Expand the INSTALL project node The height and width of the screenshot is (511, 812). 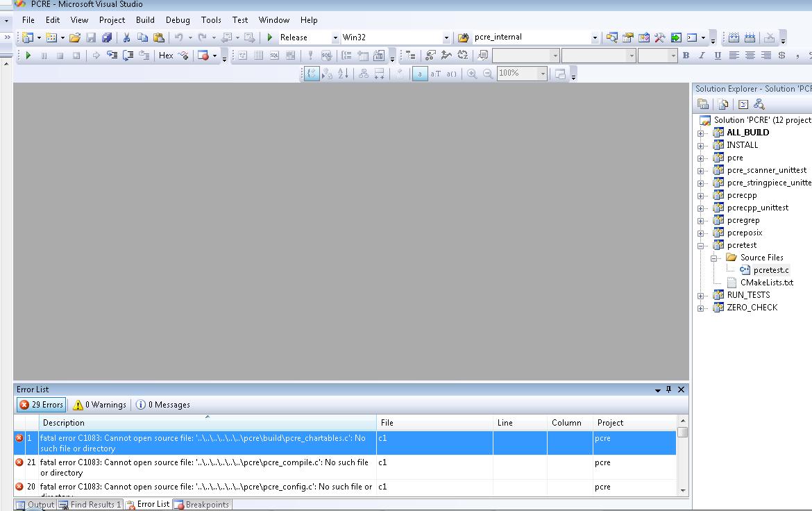coord(701,146)
